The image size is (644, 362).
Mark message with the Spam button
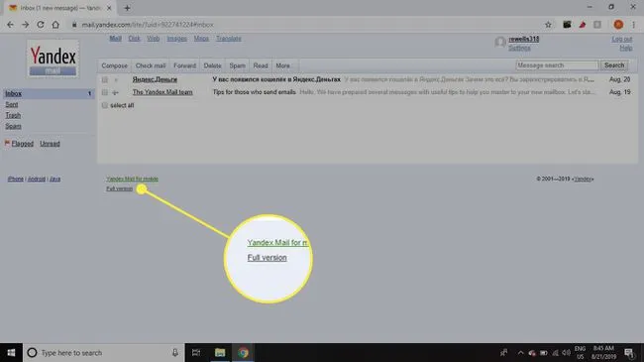[237, 65]
